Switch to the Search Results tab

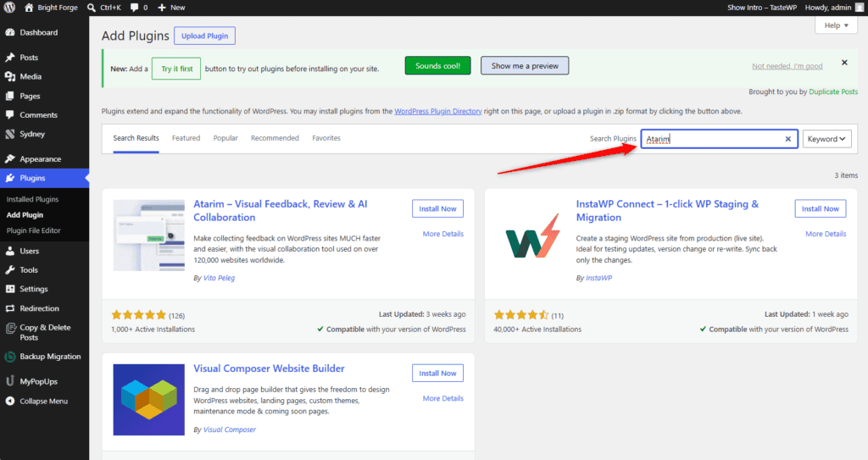tap(136, 138)
